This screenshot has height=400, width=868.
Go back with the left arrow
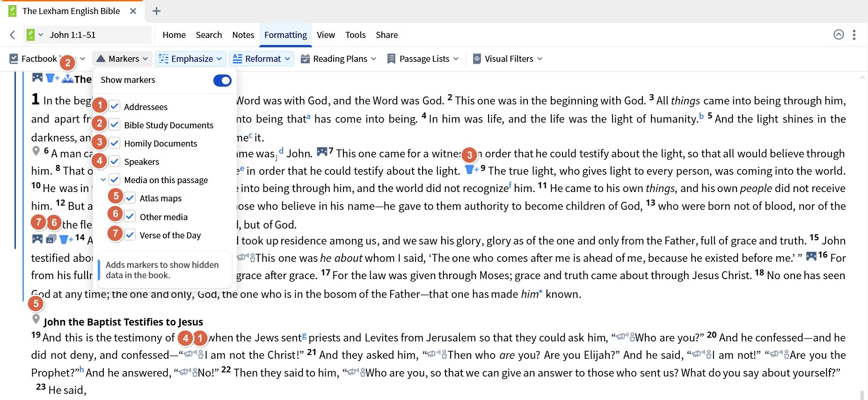coord(13,35)
